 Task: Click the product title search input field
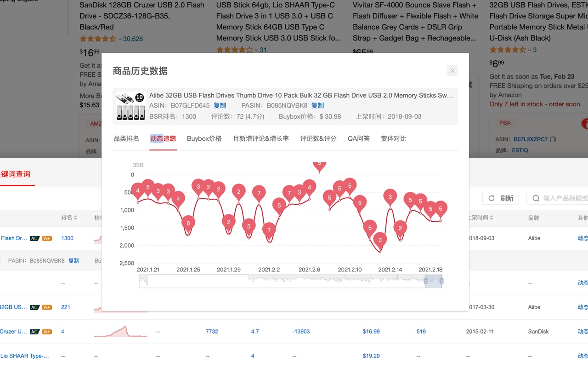pos(563,198)
